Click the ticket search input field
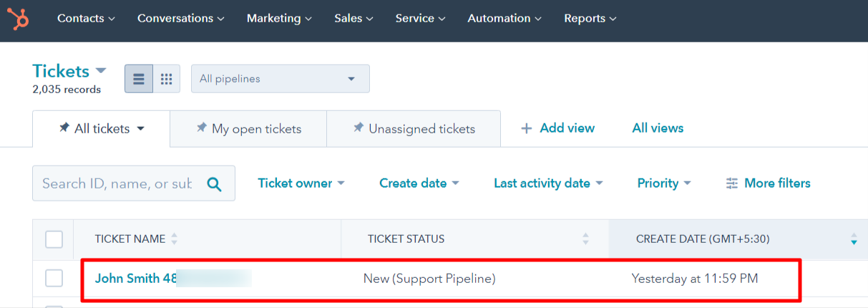868x308 pixels. pyautogui.click(x=118, y=183)
